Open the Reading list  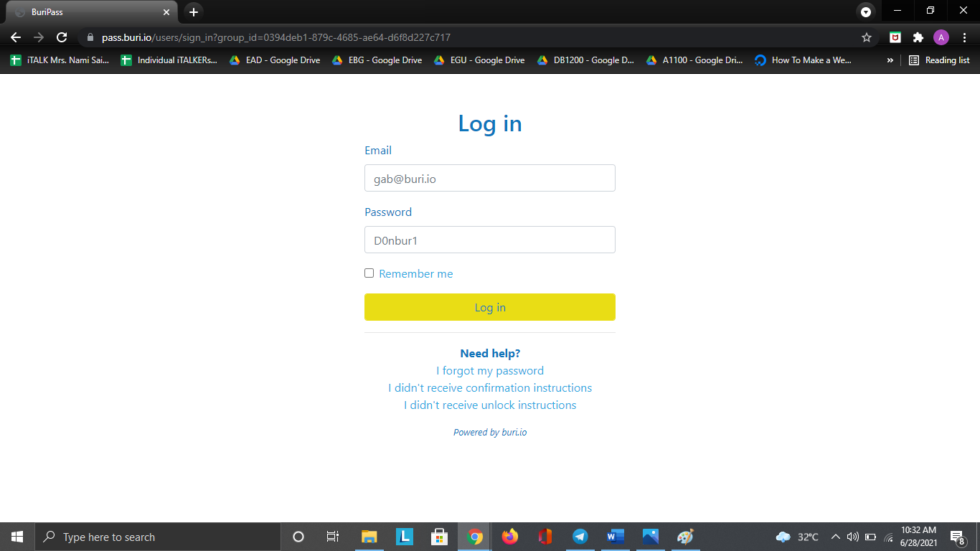click(939, 60)
